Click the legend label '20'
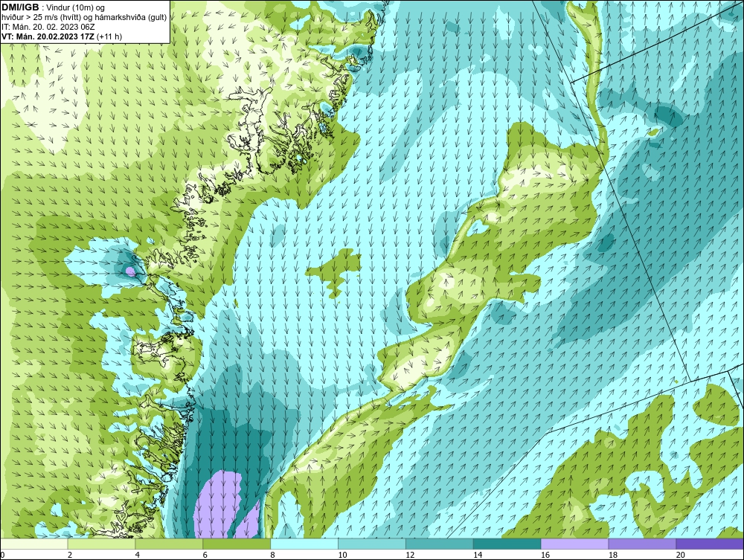This screenshot has height=560, width=744. tap(681, 555)
